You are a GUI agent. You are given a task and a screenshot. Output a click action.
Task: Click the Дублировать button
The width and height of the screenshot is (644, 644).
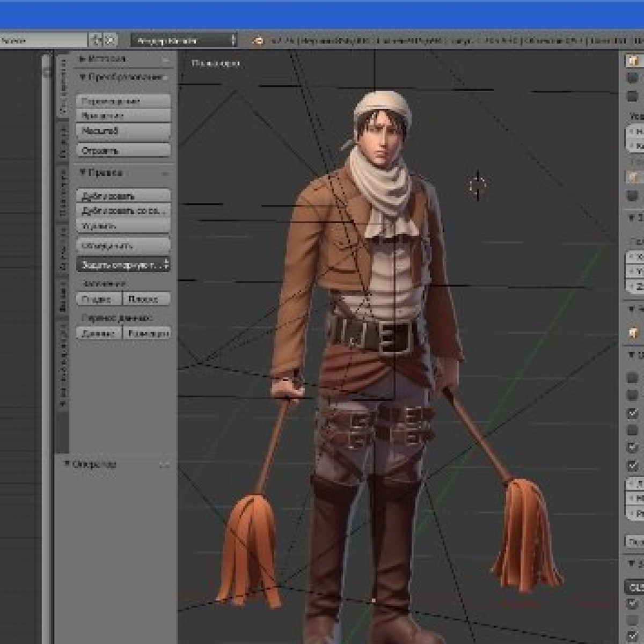tap(123, 196)
